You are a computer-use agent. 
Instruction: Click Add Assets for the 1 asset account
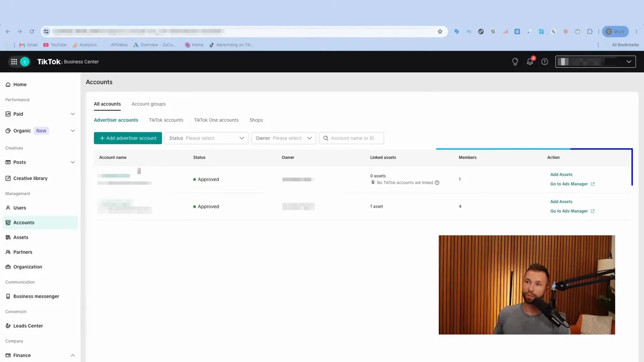(561, 202)
